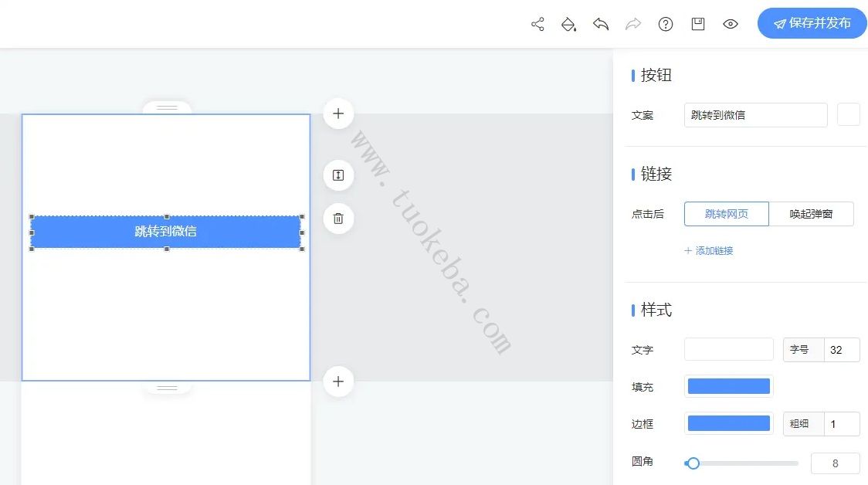
Task: Delete the section using the trash icon
Action: pos(337,219)
